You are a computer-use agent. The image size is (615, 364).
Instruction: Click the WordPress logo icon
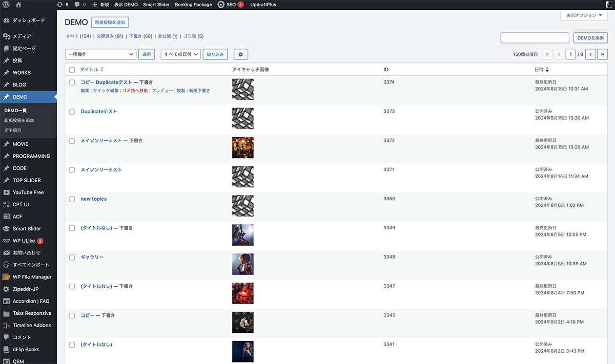coord(6,5)
